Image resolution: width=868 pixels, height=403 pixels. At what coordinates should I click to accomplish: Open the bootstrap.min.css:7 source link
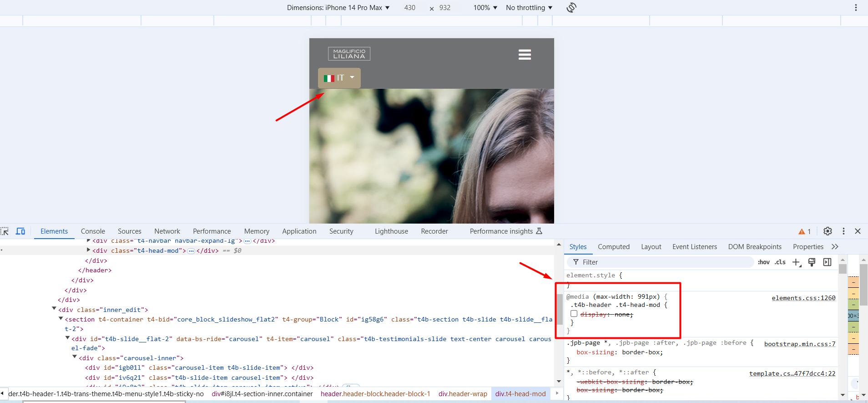click(799, 344)
